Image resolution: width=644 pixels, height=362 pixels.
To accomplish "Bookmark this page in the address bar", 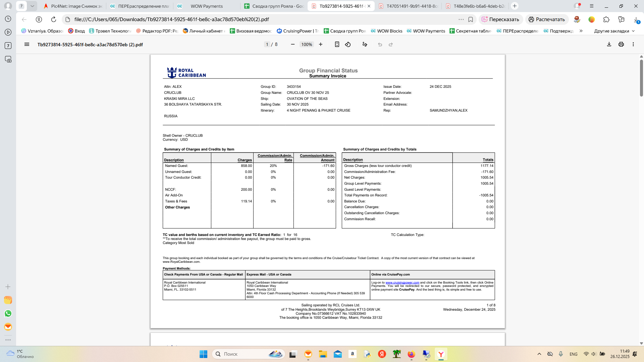I will point(471,19).
